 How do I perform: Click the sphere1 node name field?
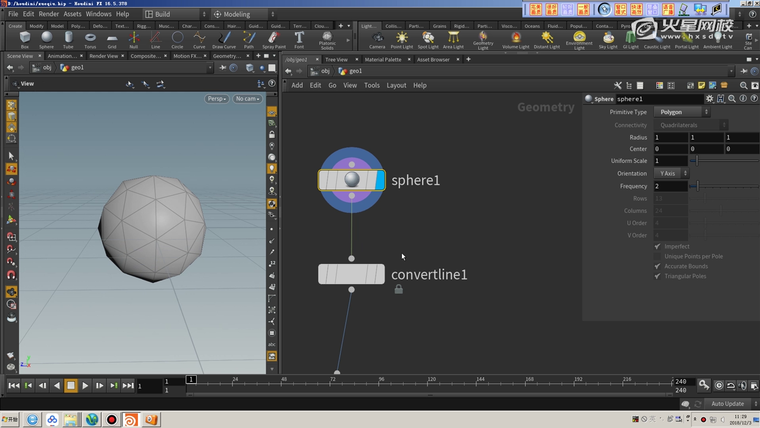(658, 99)
